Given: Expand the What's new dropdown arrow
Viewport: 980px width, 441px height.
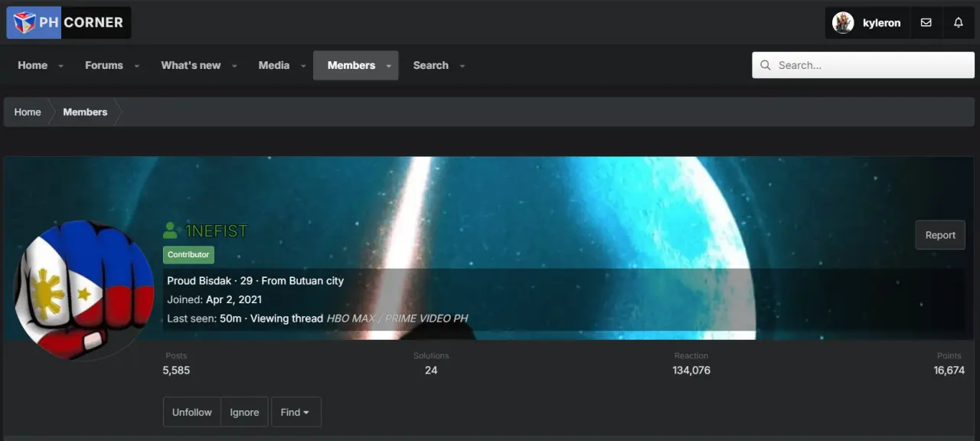Looking at the screenshot, I should [234, 66].
